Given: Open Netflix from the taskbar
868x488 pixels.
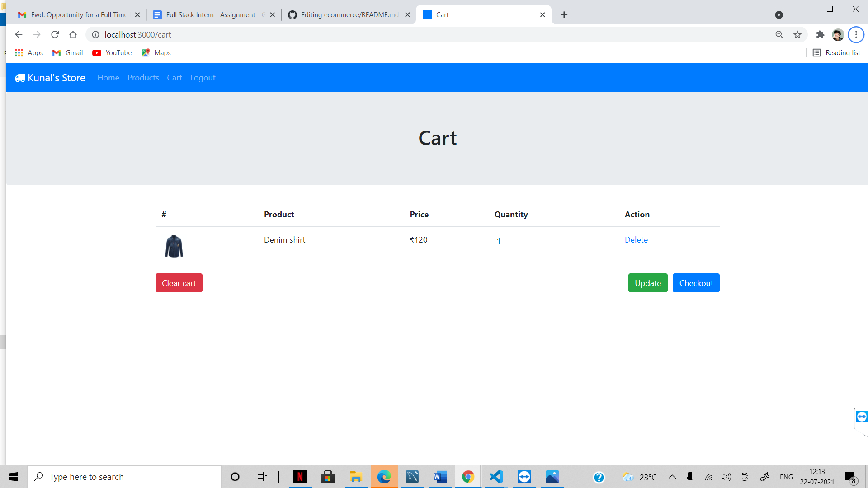Looking at the screenshot, I should [x=300, y=477].
